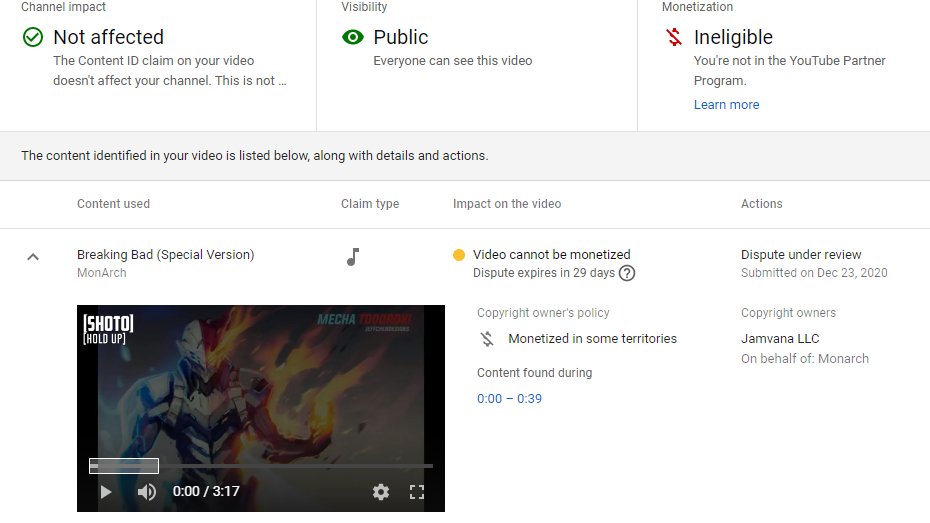930x523 pixels.
Task: Click the Not affected heading
Action: [x=109, y=37]
